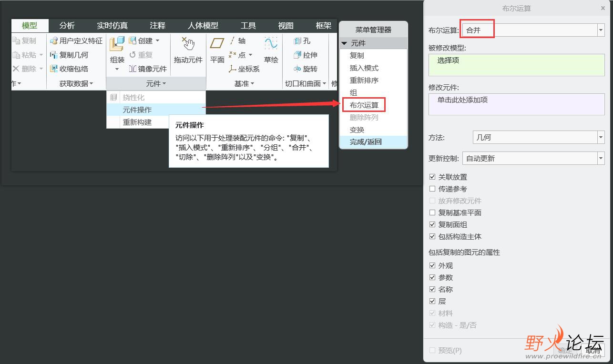
Task: Select the 旋转 revolve tool
Action: point(305,69)
